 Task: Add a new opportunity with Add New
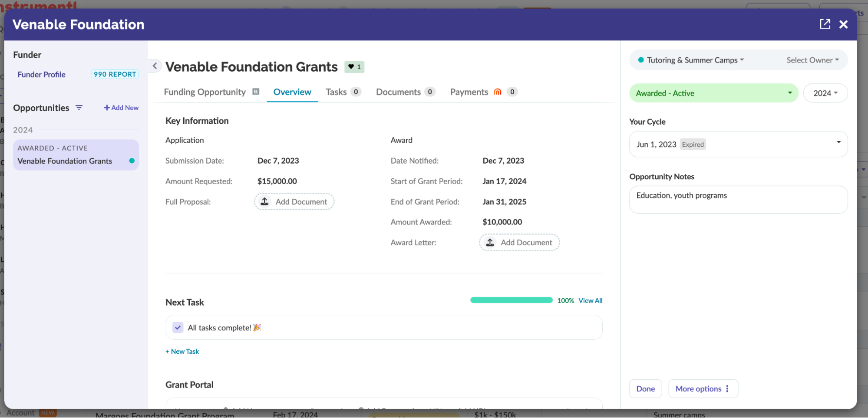coord(121,108)
